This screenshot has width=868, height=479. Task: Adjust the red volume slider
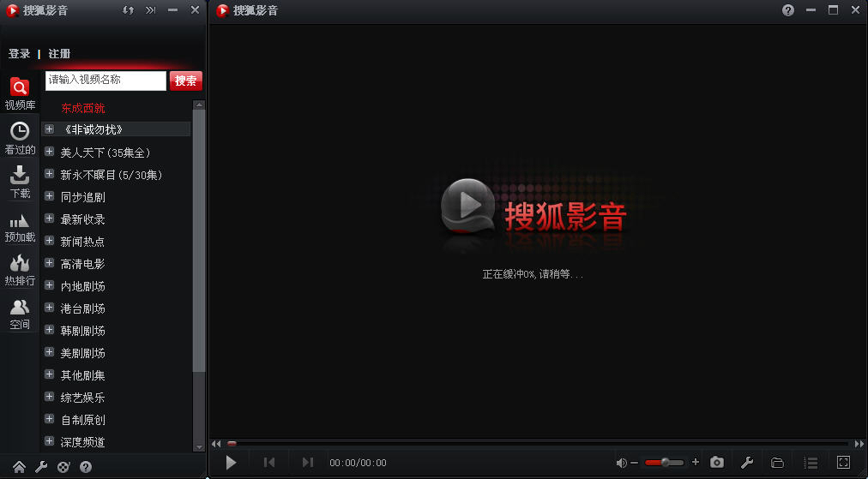click(664, 463)
